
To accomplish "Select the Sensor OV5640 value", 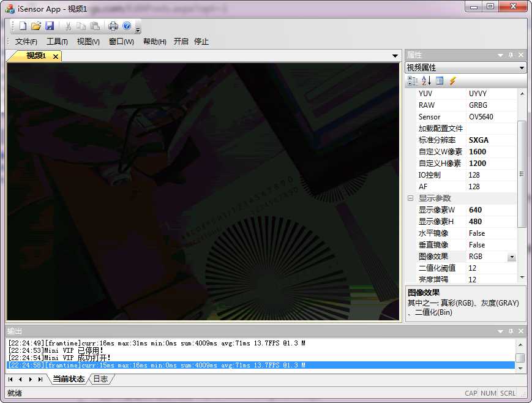I will coord(492,117).
